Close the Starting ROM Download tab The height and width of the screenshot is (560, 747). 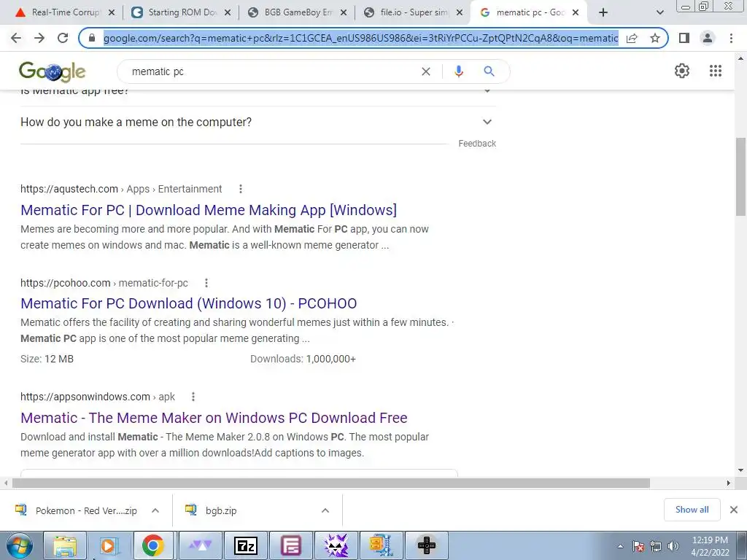[x=228, y=13]
